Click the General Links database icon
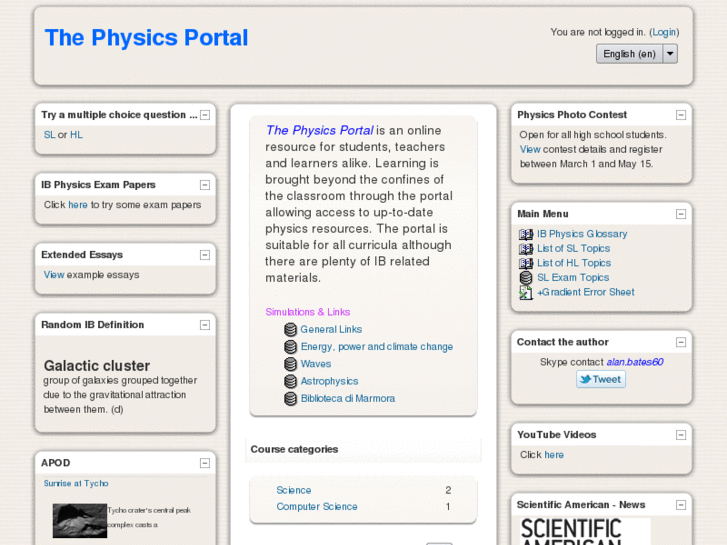The width and height of the screenshot is (727, 545). pos(290,329)
